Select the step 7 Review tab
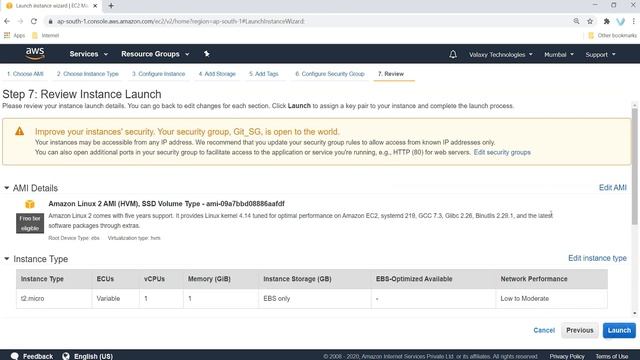 [391, 74]
